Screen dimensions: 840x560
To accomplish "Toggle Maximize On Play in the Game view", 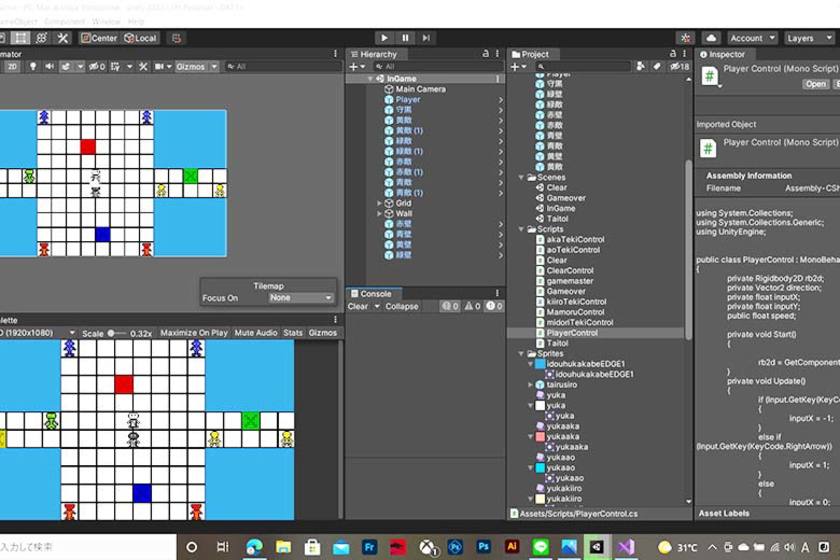I will click(193, 333).
